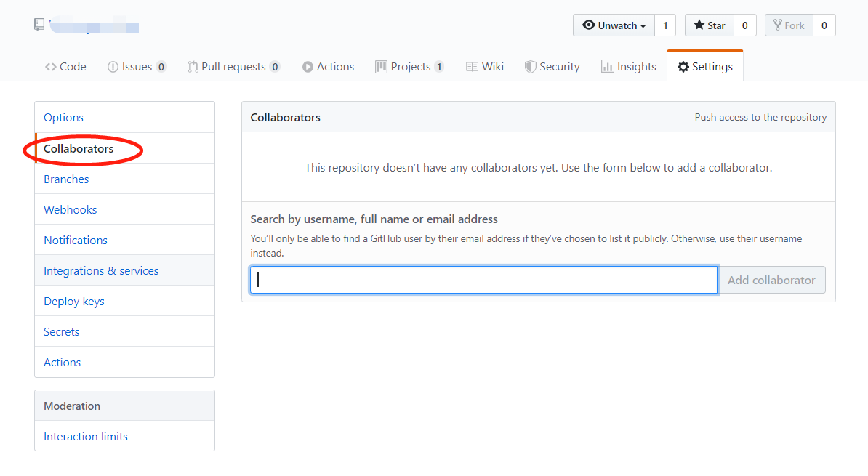
Task: Open the Projects tab
Action: tap(409, 66)
